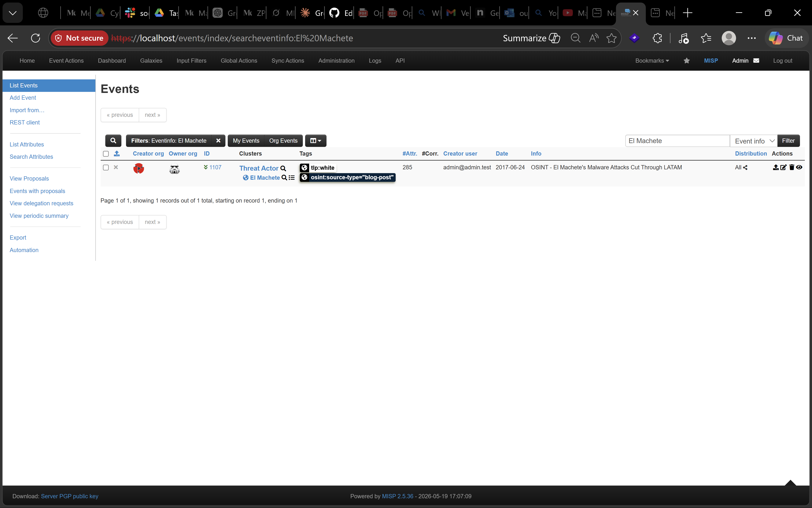The width and height of the screenshot is (812, 508).
Task: Open browser favorites list icon
Action: 706,38
